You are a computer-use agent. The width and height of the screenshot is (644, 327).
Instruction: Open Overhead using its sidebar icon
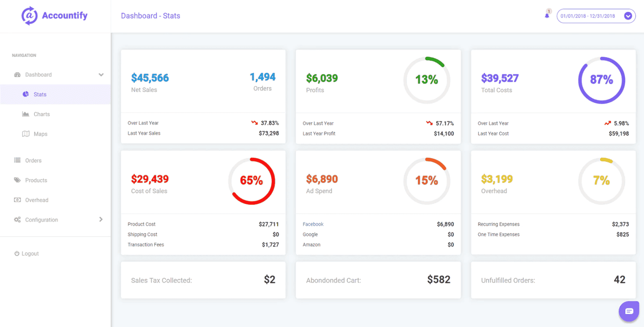pyautogui.click(x=17, y=200)
